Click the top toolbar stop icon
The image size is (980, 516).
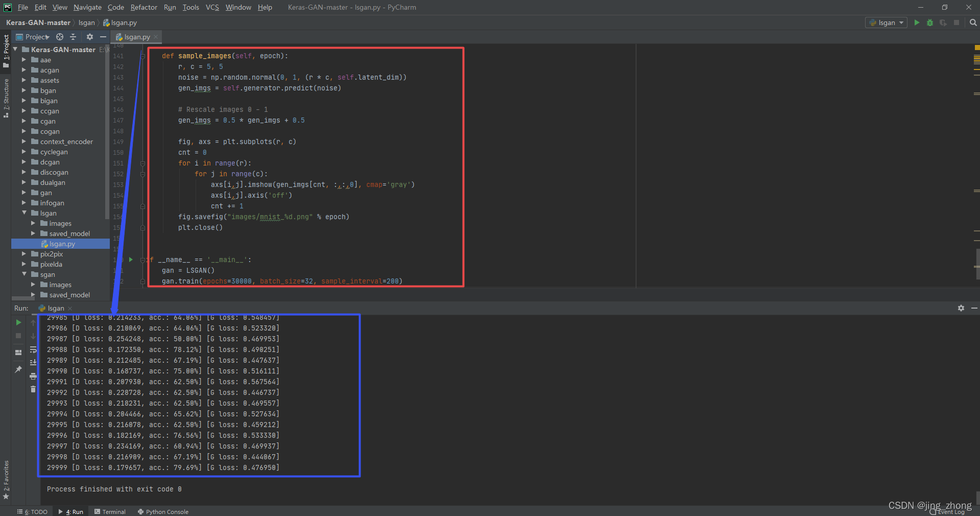(x=957, y=22)
